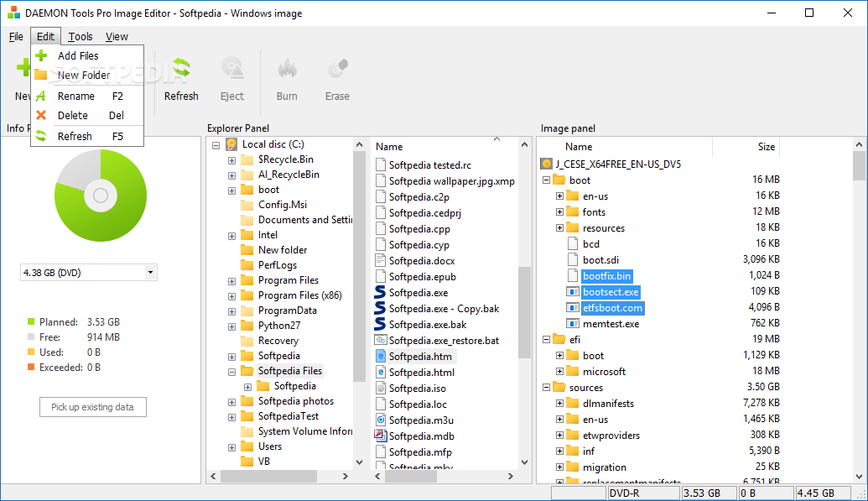Expand the fonts folder in Image panel
Image resolution: width=868 pixels, height=501 pixels.
pyautogui.click(x=559, y=211)
